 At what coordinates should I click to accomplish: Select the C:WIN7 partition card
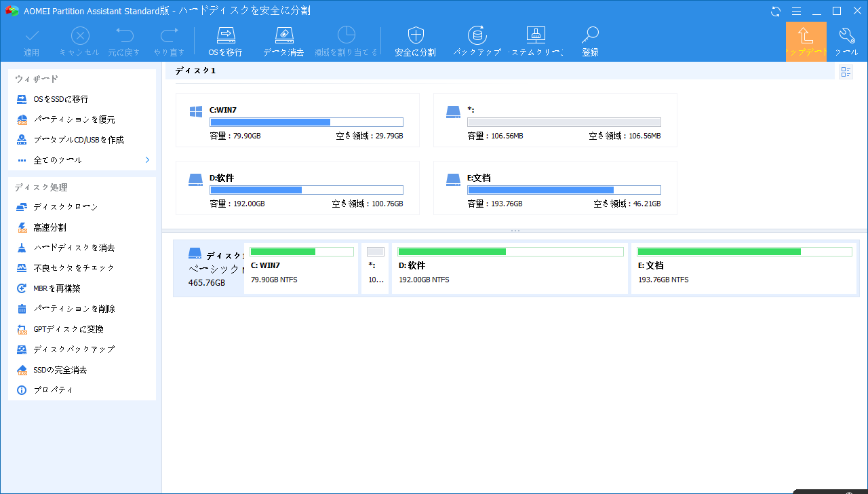click(298, 120)
